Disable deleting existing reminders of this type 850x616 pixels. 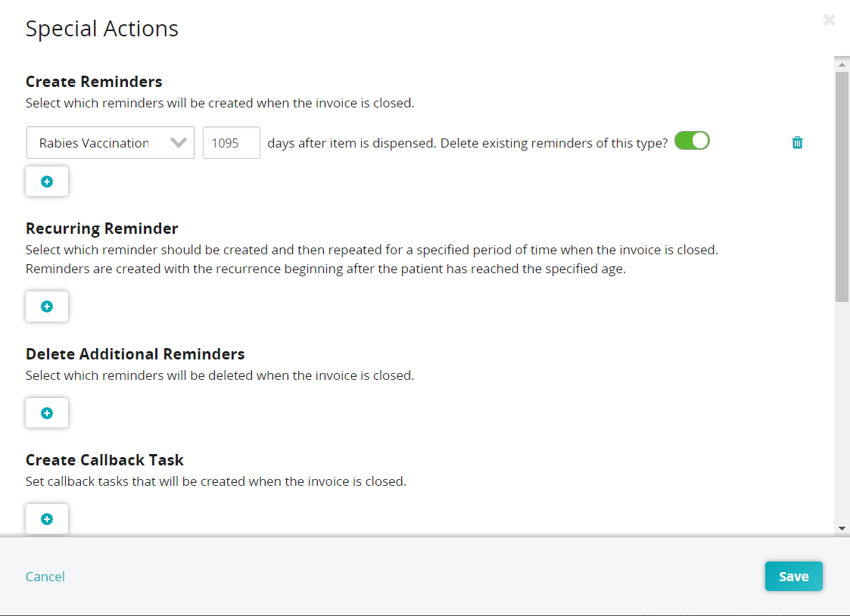coord(691,140)
